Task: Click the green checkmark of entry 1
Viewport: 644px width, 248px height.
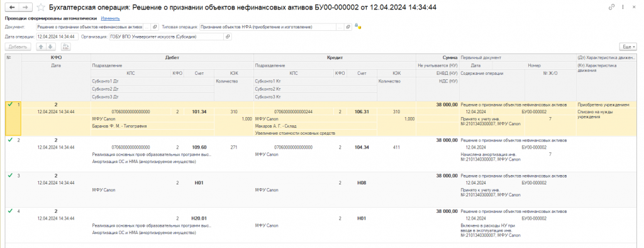Action: [x=10, y=105]
